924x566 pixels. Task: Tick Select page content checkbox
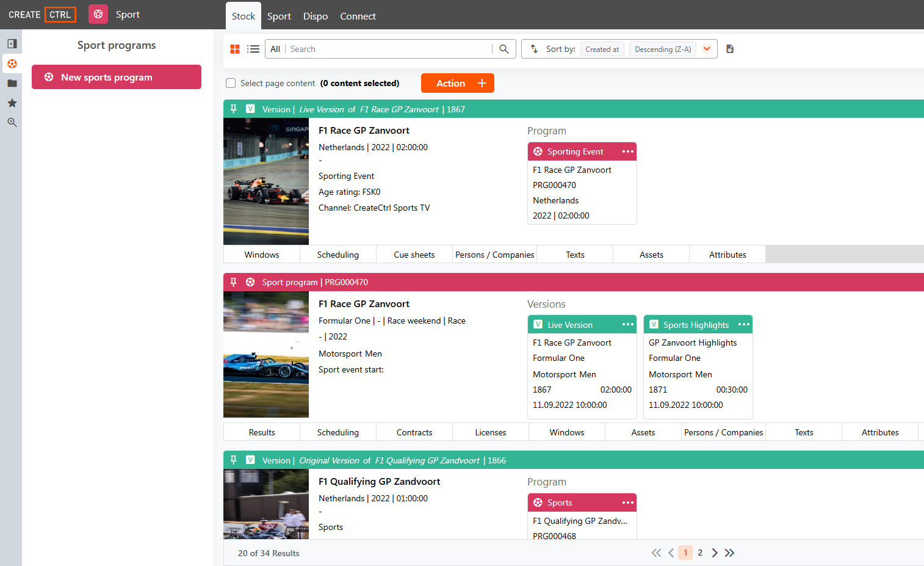(x=231, y=83)
